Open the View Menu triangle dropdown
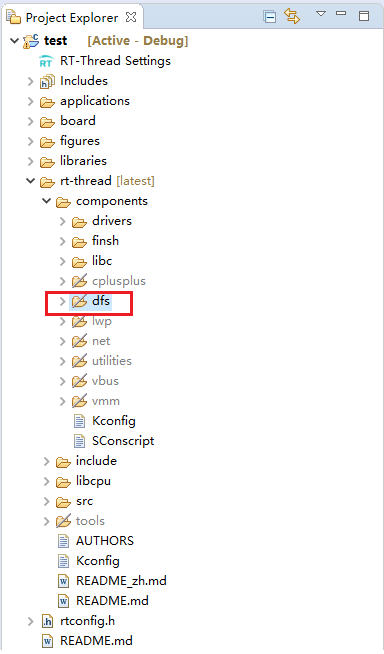 pyautogui.click(x=321, y=14)
